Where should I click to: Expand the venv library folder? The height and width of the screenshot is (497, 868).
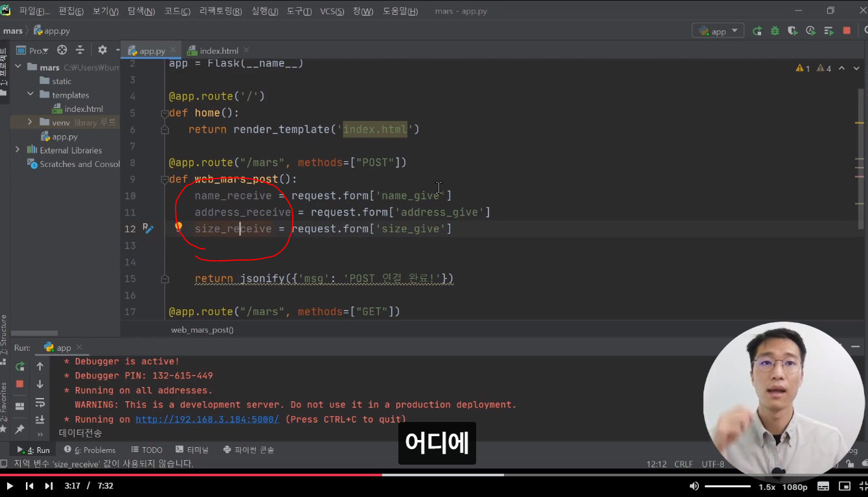pos(30,122)
